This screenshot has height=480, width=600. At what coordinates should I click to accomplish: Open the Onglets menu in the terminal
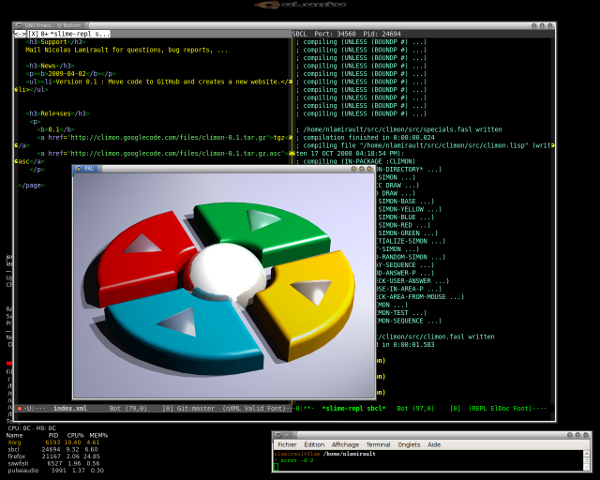409,444
